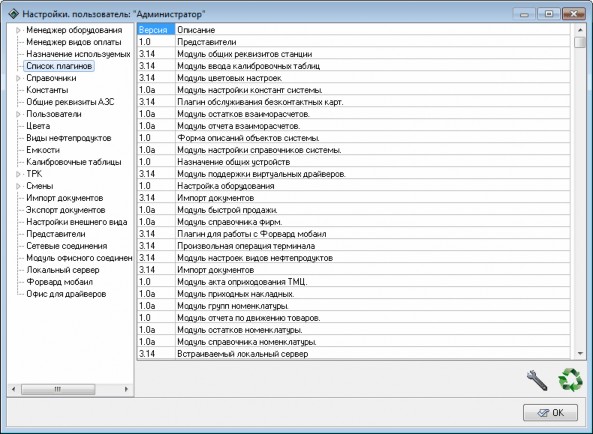Screen dimensions: 593x434
Task: Click the application icon in the title bar
Action: click(x=13, y=14)
